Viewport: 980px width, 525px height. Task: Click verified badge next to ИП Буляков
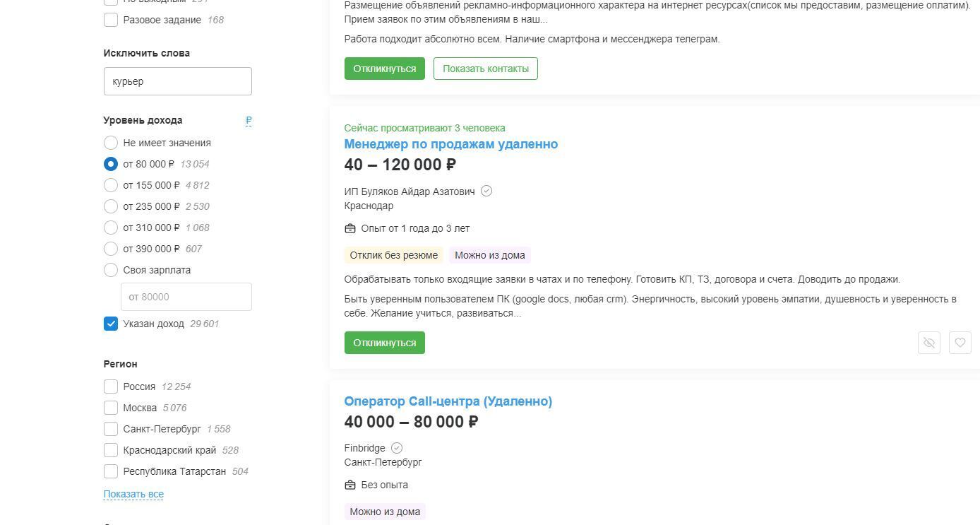point(486,191)
